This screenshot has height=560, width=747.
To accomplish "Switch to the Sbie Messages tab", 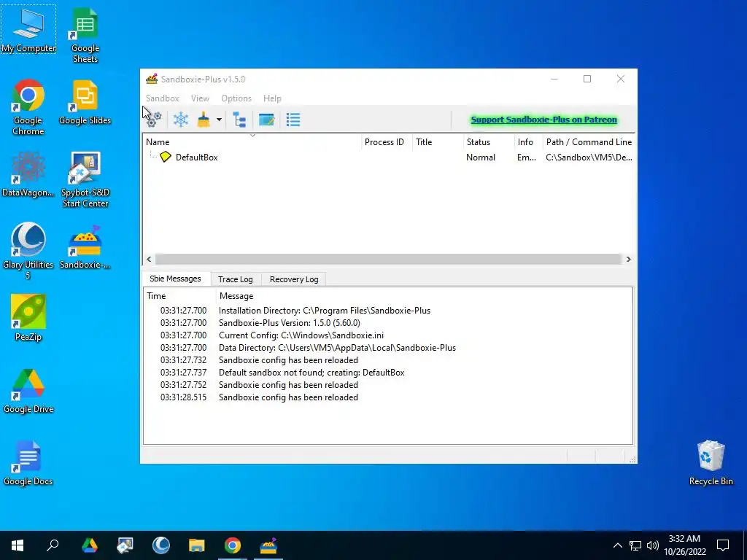I will pyautogui.click(x=175, y=279).
